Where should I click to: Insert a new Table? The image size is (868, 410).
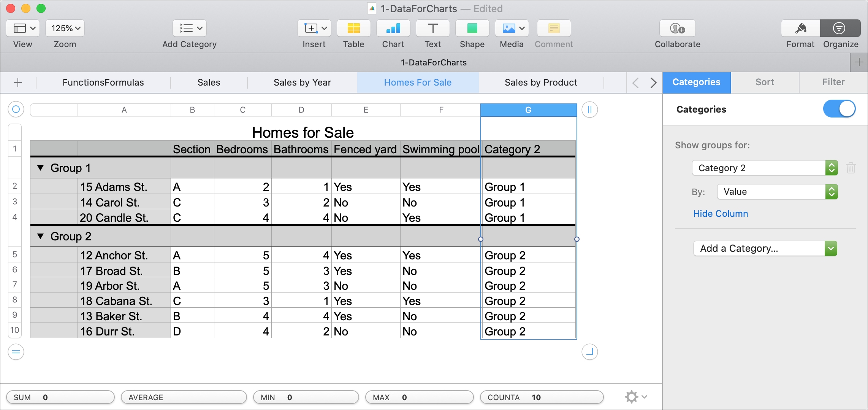tap(353, 29)
